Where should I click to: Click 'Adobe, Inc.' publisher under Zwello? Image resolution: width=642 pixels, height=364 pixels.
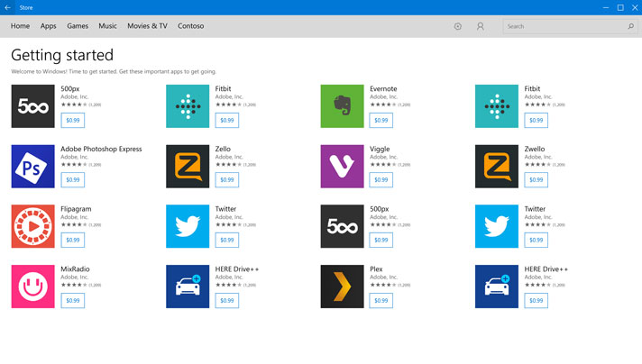coord(538,157)
